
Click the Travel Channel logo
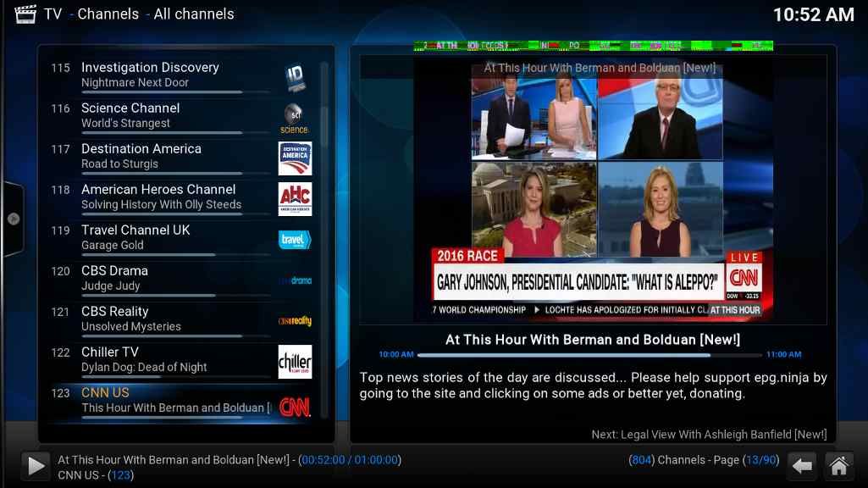295,239
